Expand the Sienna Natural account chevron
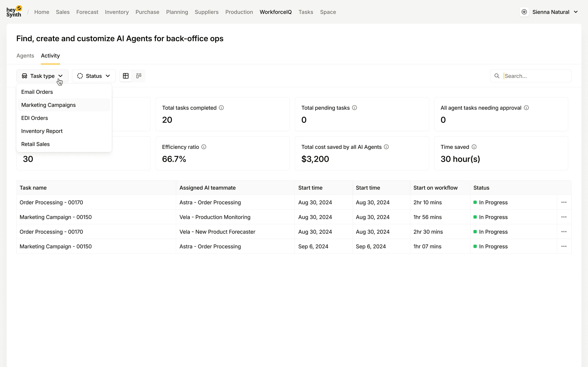This screenshot has height=367, width=588. point(576,12)
